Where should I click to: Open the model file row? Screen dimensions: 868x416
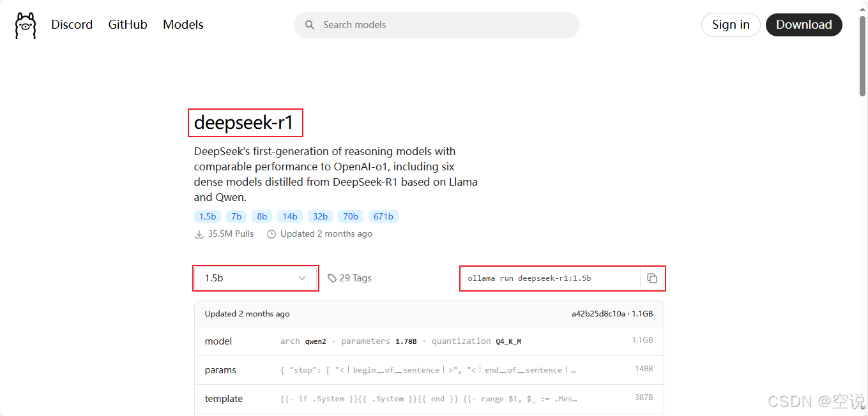pyautogui.click(x=429, y=341)
